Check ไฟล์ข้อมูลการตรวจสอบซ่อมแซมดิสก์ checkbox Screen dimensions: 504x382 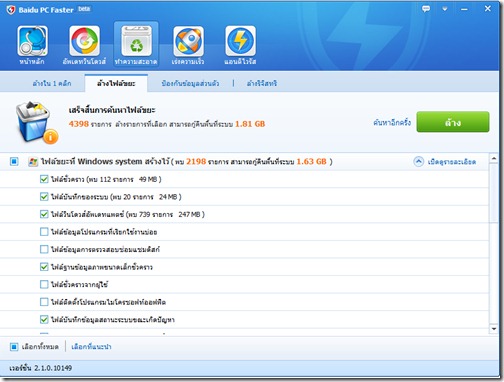click(44, 249)
